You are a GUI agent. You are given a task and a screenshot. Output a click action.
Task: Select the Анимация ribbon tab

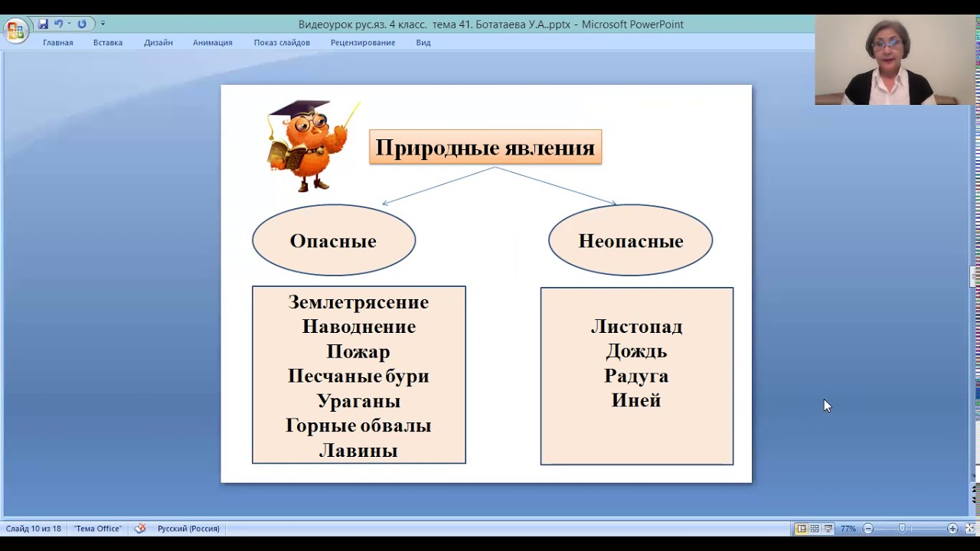pos(213,43)
